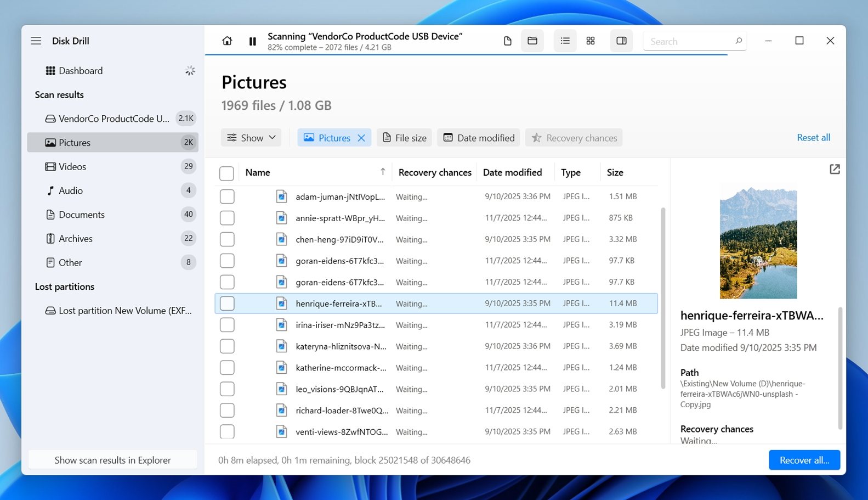
Task: Click the 3.32 MB size cell
Action: (x=623, y=239)
